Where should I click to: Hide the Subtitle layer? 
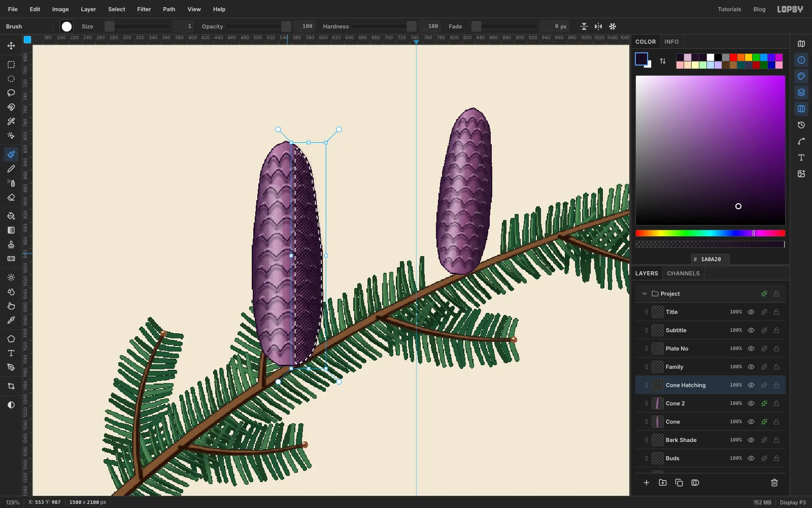[751, 330]
